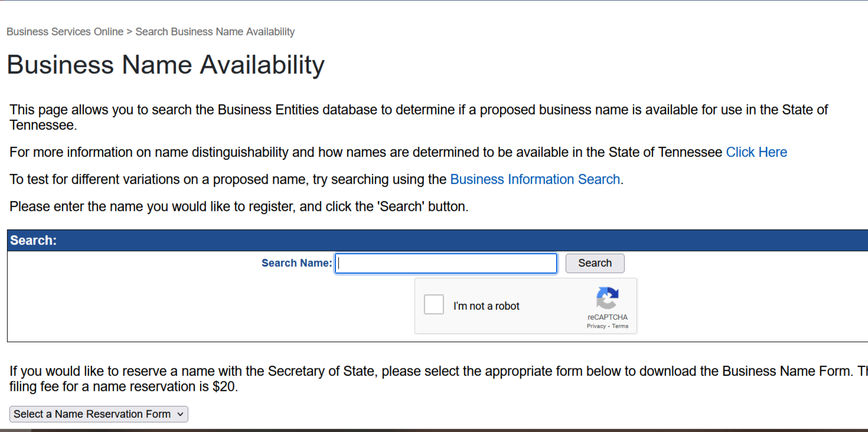Viewport: 868px width, 432px height.
Task: Open the reCAPTCHA Terms link
Action: point(620,326)
